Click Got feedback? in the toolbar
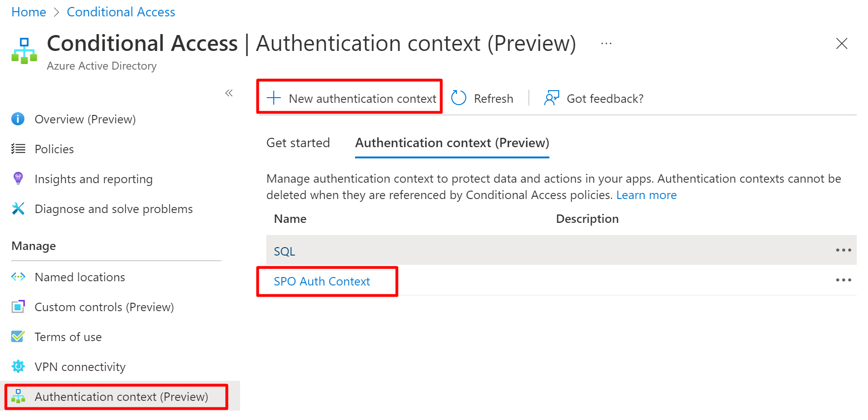 coord(594,99)
